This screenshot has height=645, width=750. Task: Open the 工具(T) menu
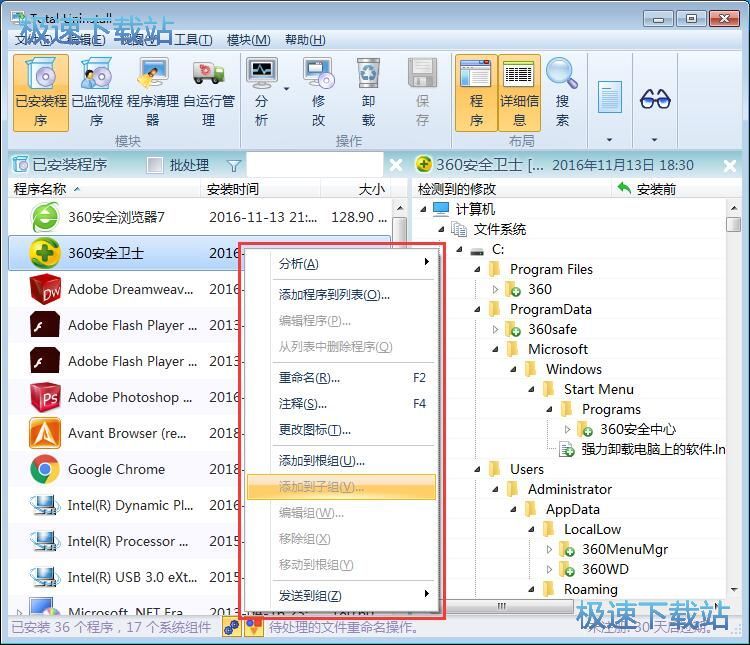(x=193, y=40)
